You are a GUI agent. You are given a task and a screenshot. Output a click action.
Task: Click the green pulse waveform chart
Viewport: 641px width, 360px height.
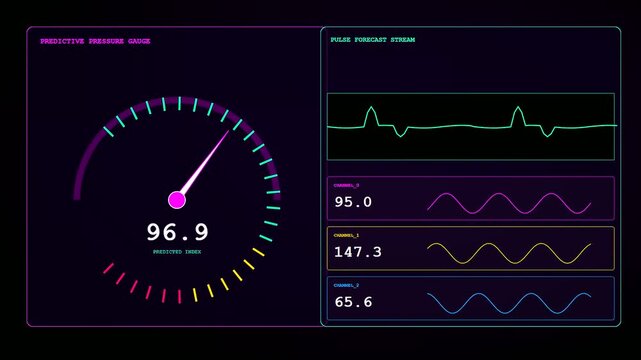point(471,126)
